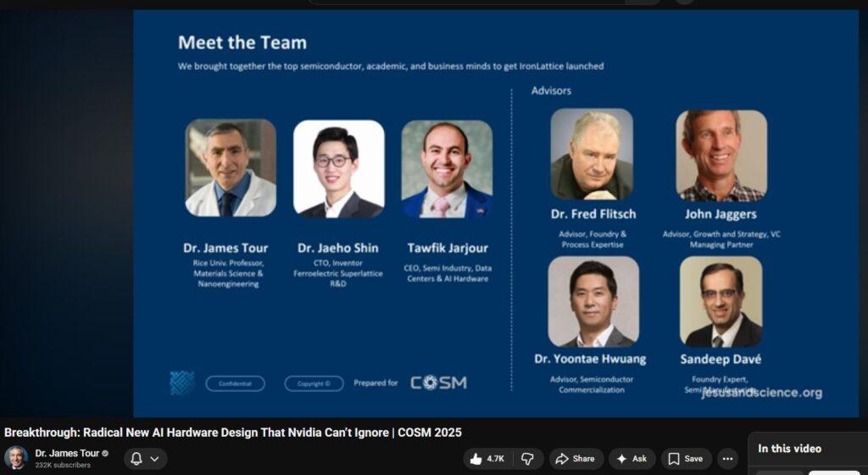This screenshot has width=868, height=475.
Task: Click the Ask AI sparkle button
Action: click(632, 459)
